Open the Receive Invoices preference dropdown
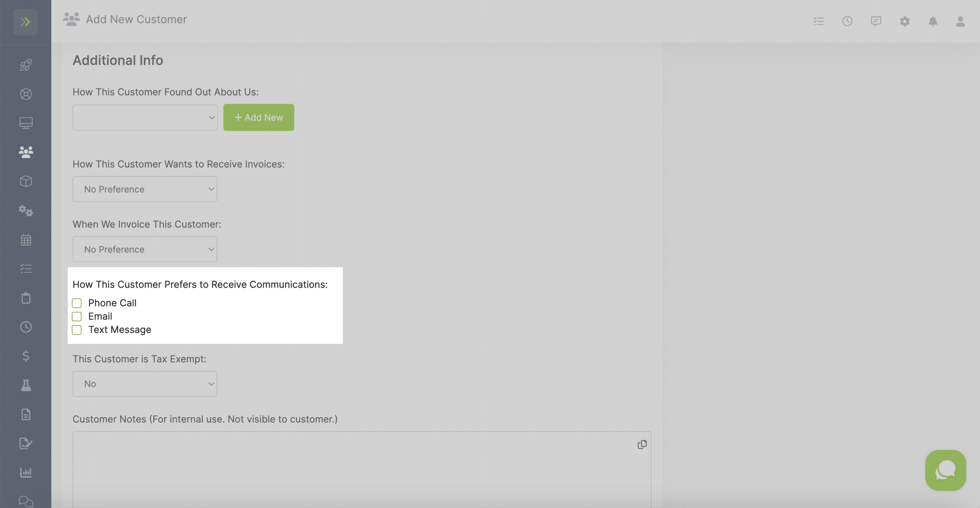980x508 pixels. click(x=145, y=189)
